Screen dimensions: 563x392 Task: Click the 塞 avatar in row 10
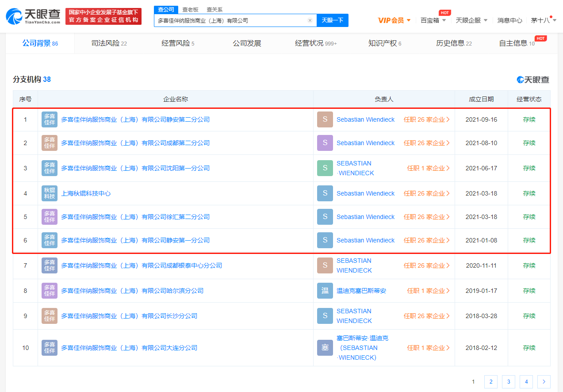(325, 348)
